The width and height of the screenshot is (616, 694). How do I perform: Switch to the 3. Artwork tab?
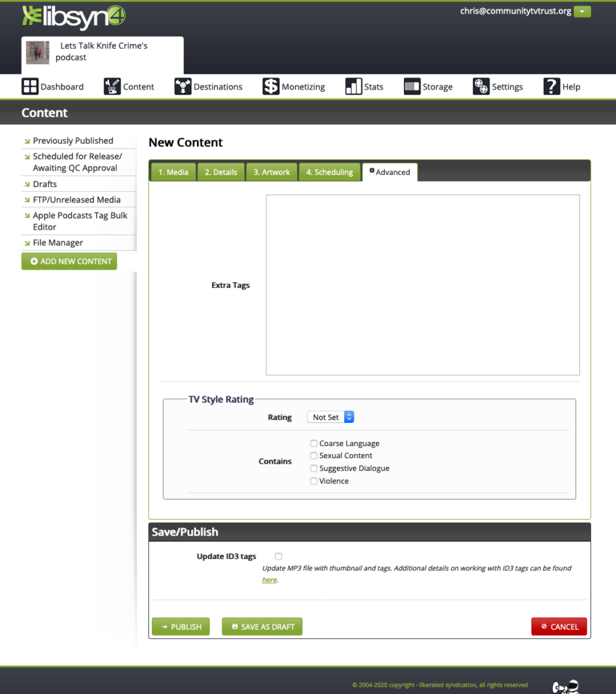(272, 172)
